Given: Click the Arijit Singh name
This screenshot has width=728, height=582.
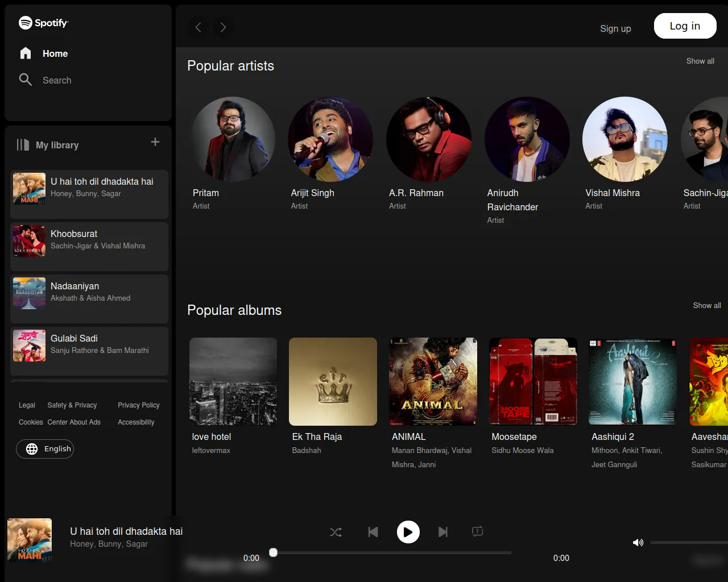Looking at the screenshot, I should point(313,193).
